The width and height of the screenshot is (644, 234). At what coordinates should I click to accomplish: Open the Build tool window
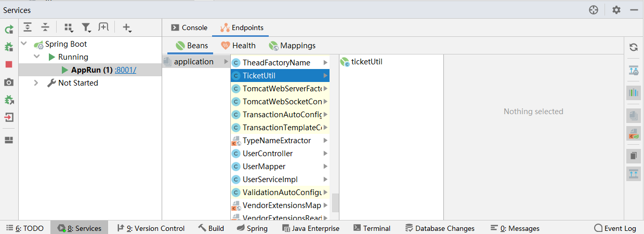211,228
